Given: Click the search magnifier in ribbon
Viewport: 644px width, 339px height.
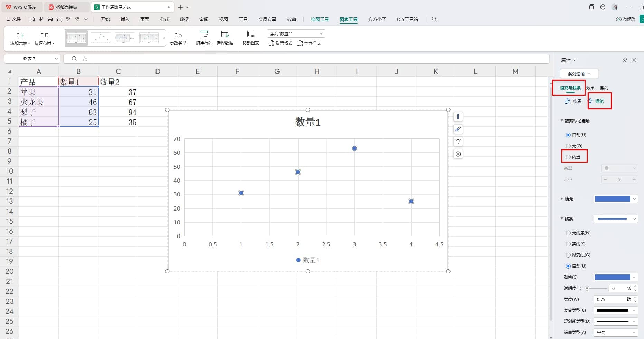Looking at the screenshot, I should [435, 19].
